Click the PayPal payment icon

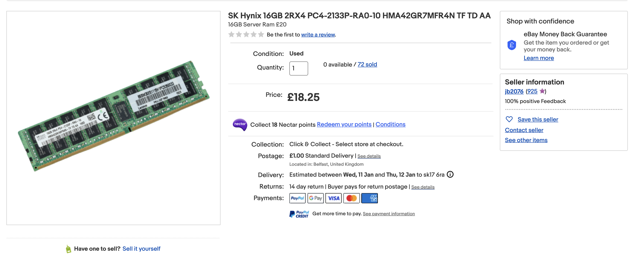click(297, 198)
